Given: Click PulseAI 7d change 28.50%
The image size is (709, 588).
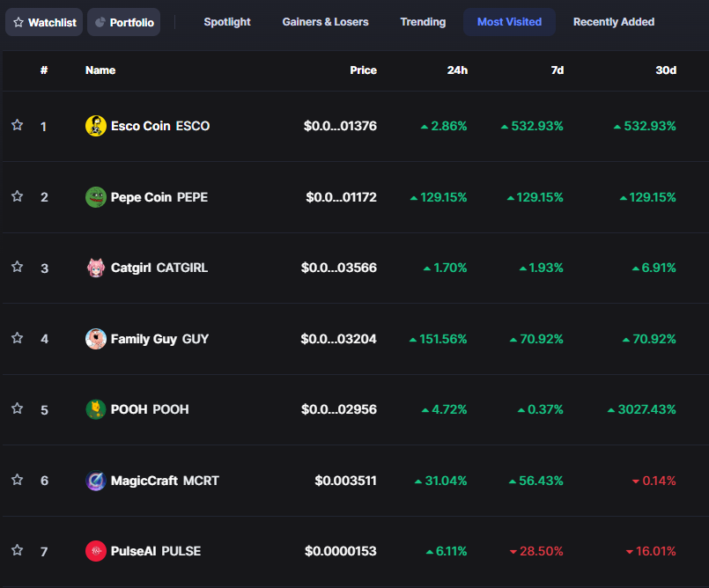Looking at the screenshot, I should coord(536,551).
